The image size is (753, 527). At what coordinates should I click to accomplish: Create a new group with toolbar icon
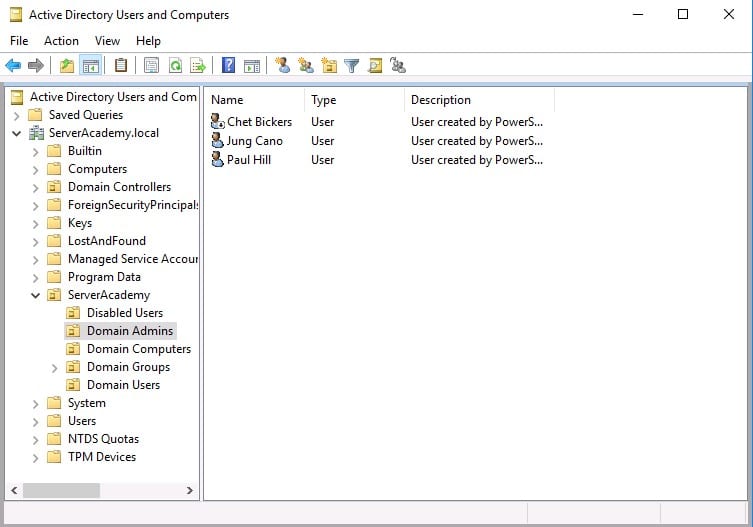pos(305,65)
